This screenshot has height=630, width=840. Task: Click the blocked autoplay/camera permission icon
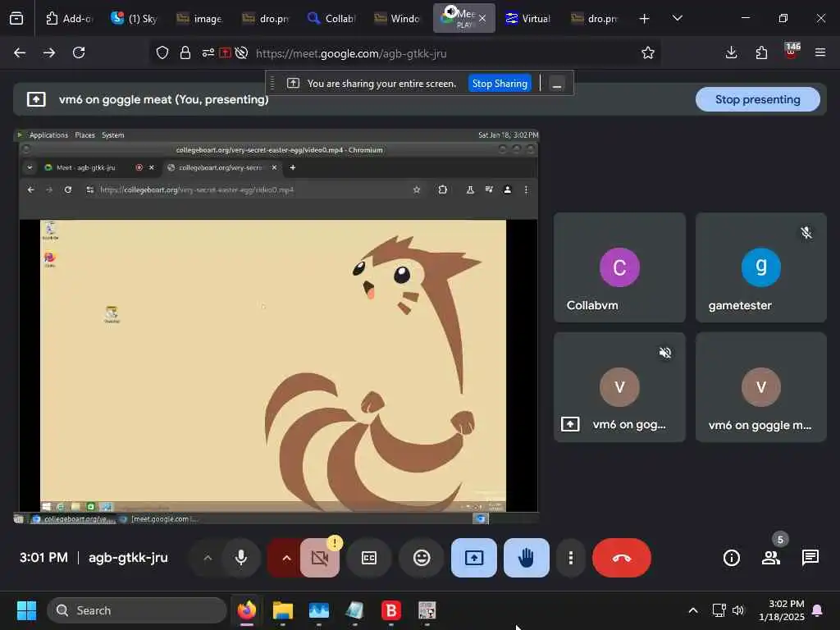pos(242,52)
